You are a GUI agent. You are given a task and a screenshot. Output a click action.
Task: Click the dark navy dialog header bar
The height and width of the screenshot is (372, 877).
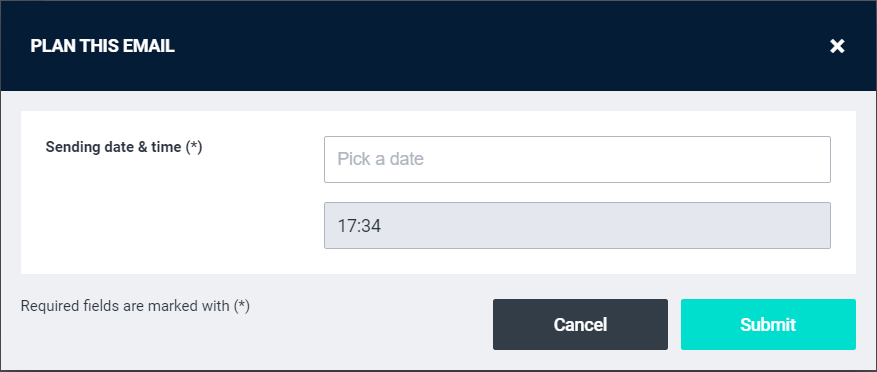click(438, 46)
